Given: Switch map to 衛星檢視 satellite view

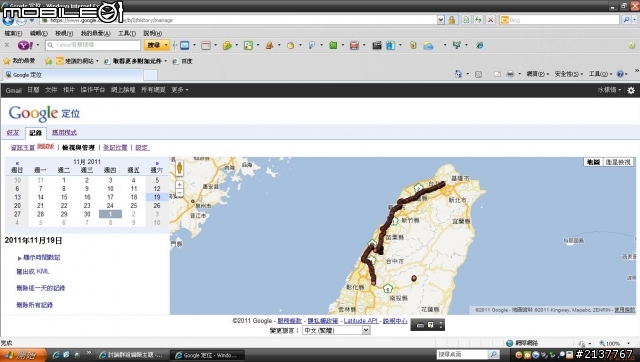Looking at the screenshot, I should pyautogui.click(x=618, y=162).
